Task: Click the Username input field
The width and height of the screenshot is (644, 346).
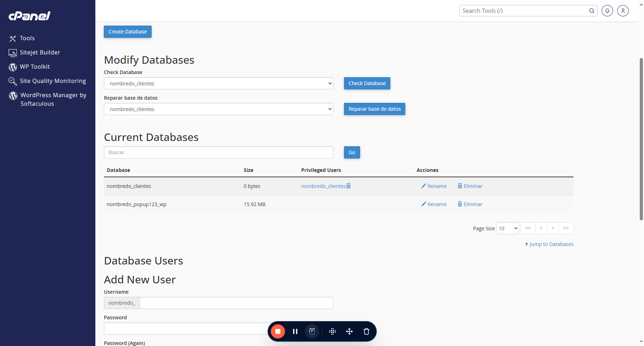Action: (236, 303)
